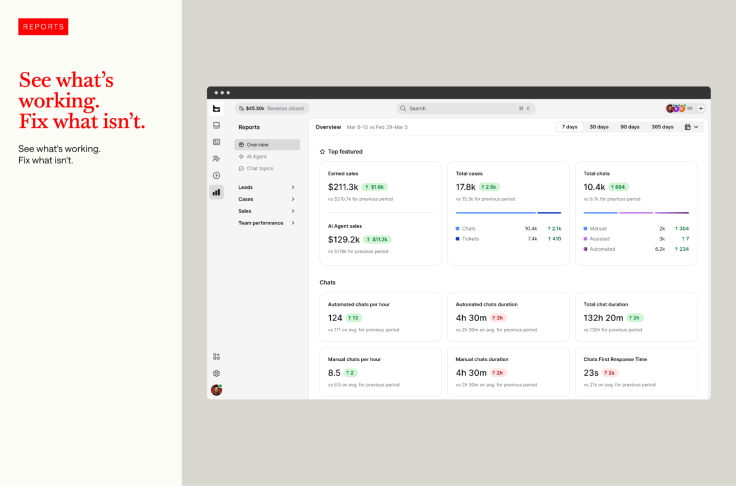Open the inbox icon in sidebar
The image size is (736, 486).
pyautogui.click(x=216, y=125)
